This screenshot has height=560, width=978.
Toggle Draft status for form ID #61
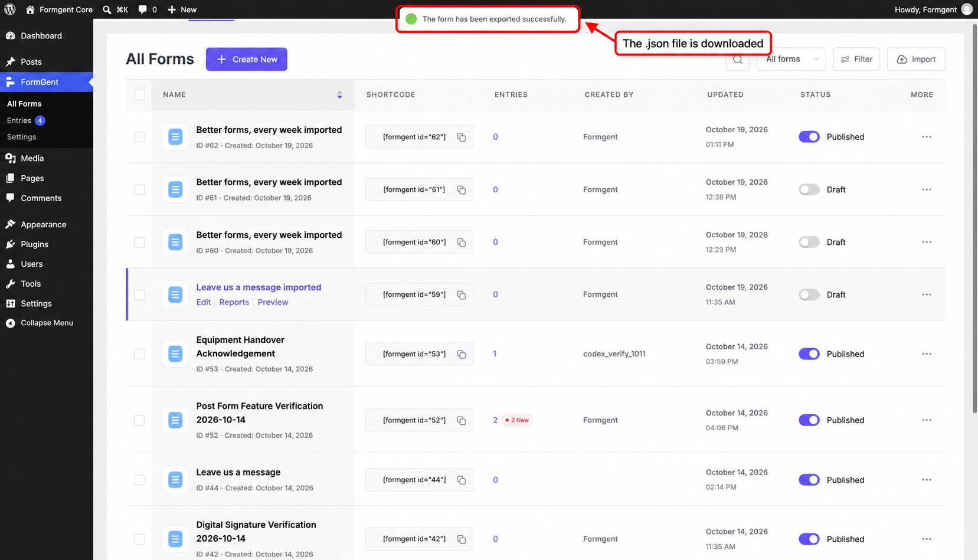point(809,189)
